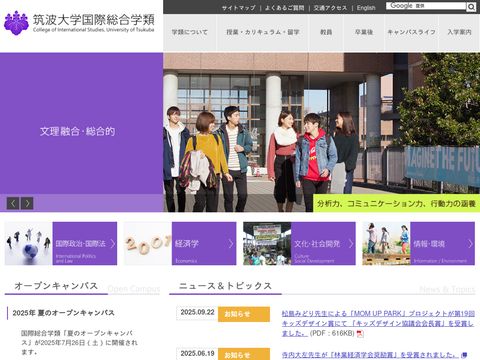Click 2025年 夏のオープンキャンパス heading

coord(63,313)
